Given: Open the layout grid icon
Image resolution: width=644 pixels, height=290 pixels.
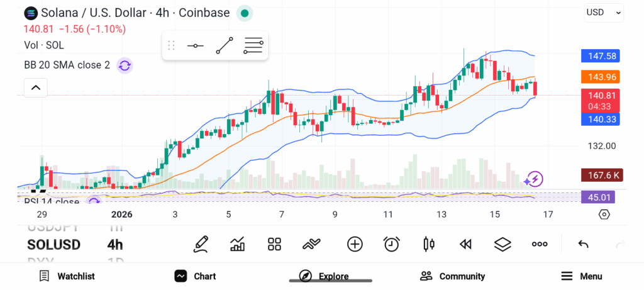Looking at the screenshot, I should coord(274,244).
